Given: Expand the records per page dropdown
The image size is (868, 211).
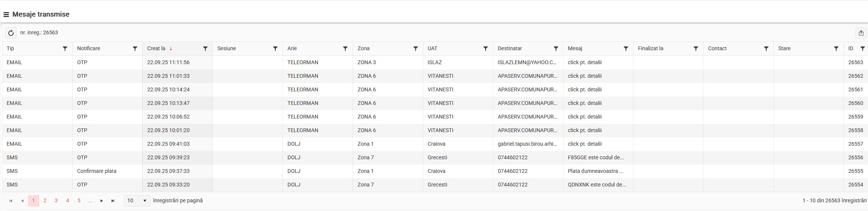Looking at the screenshot, I should tap(137, 201).
